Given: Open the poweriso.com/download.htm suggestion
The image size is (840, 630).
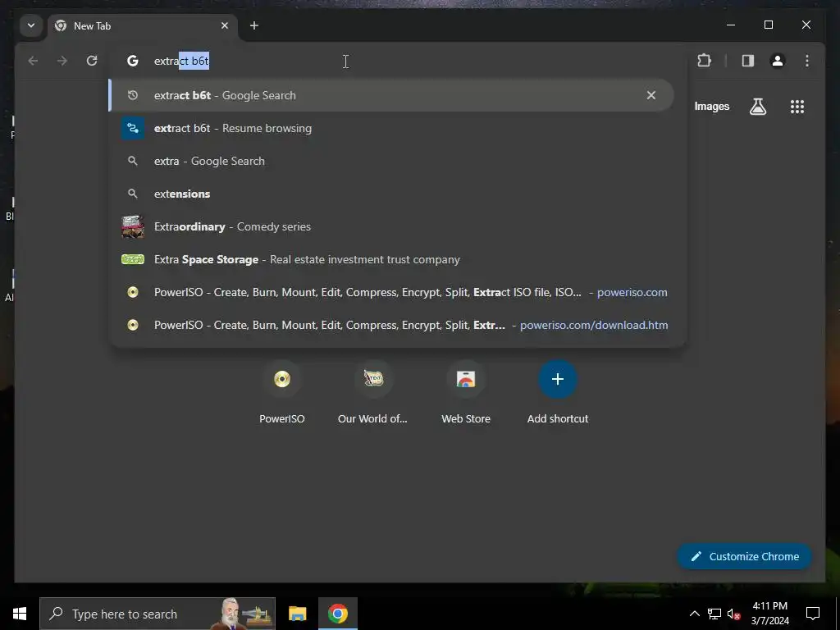Looking at the screenshot, I should [x=391, y=325].
